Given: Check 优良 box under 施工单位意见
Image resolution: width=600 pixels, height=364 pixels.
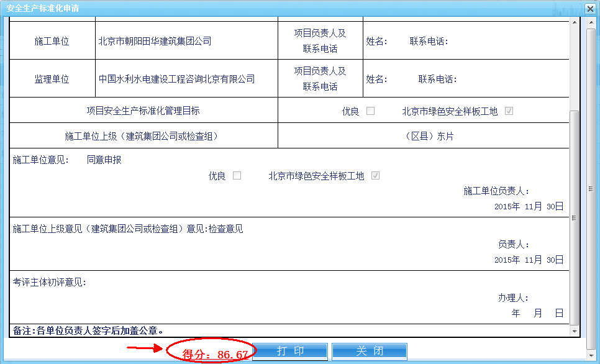Looking at the screenshot, I should [237, 176].
